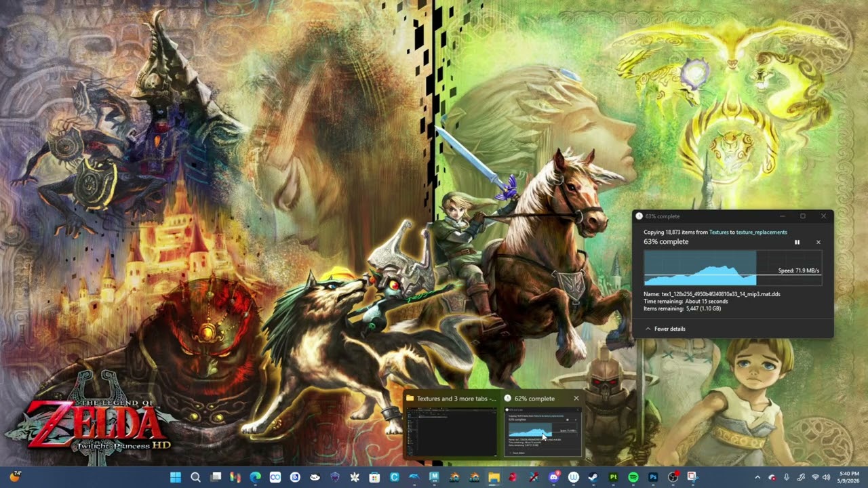Click the copy speed progress graph
868x488 pixels.
[732, 268]
